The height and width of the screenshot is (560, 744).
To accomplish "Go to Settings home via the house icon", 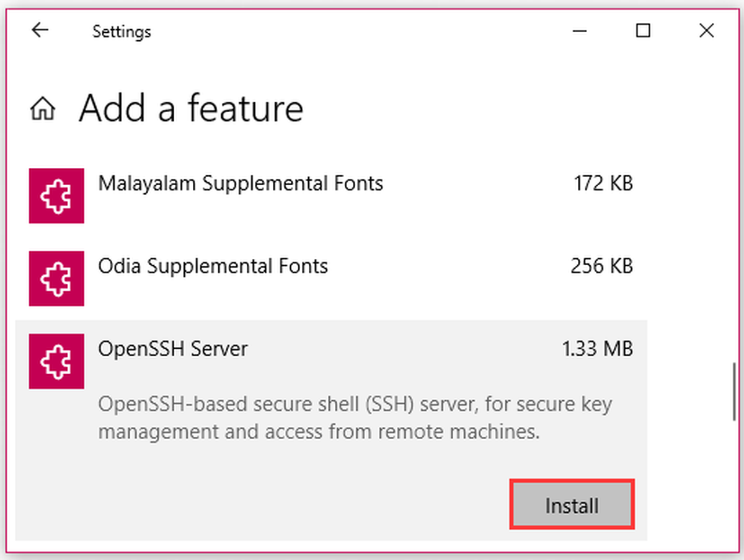I will point(43,109).
